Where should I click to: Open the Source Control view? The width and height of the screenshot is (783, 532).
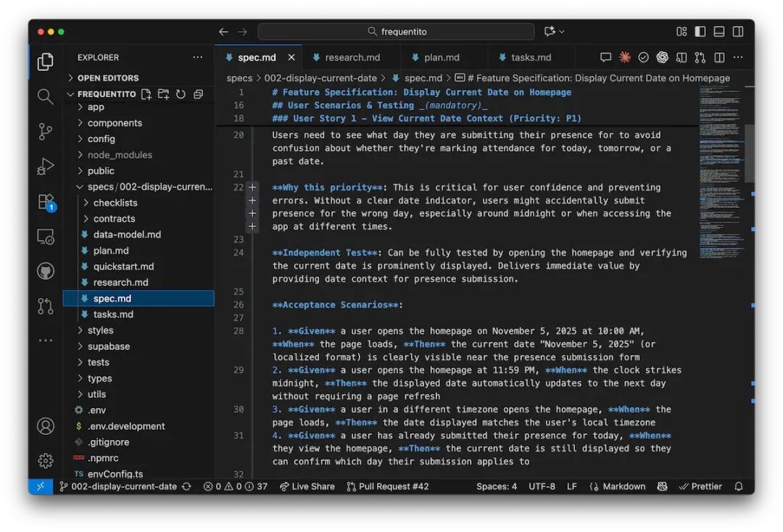(46, 131)
